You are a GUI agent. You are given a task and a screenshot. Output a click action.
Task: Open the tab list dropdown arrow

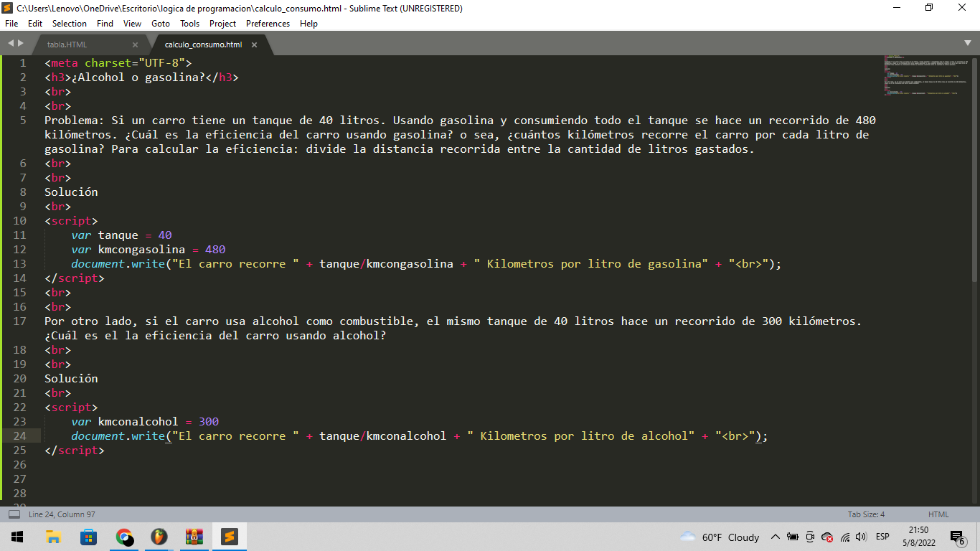[968, 44]
